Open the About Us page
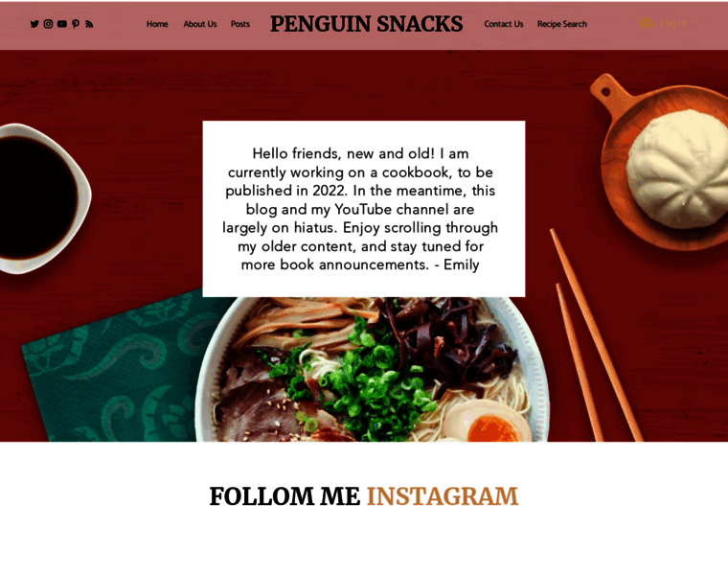Image resolution: width=728 pixels, height=575 pixels. (x=199, y=24)
